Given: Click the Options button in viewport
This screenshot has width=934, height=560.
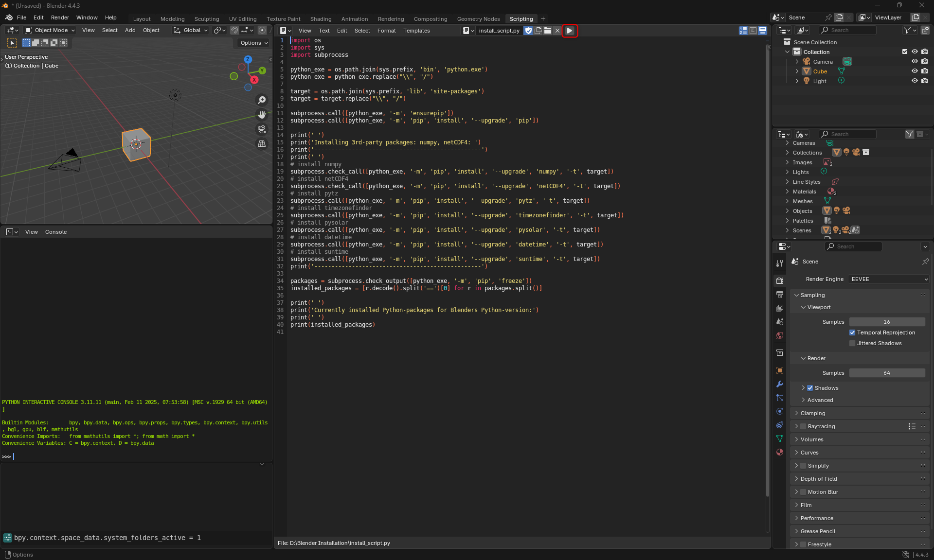Looking at the screenshot, I should pyautogui.click(x=254, y=43).
